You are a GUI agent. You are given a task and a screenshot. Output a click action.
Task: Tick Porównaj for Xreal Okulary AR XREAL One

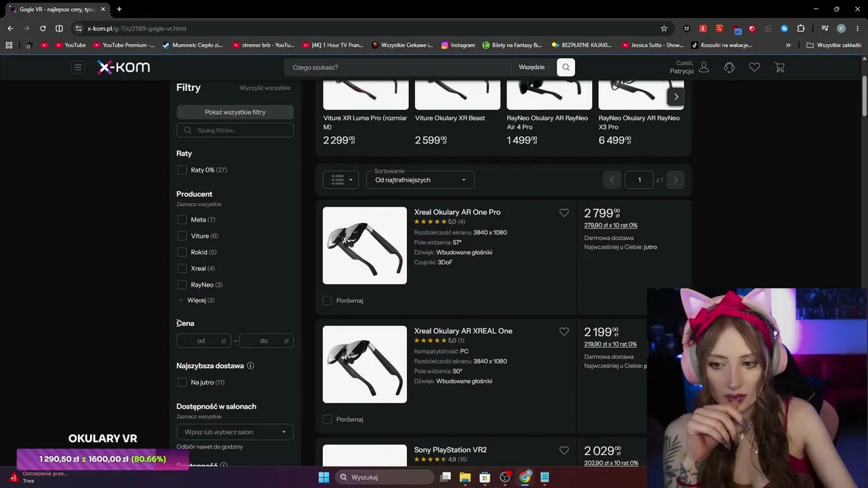(328, 419)
